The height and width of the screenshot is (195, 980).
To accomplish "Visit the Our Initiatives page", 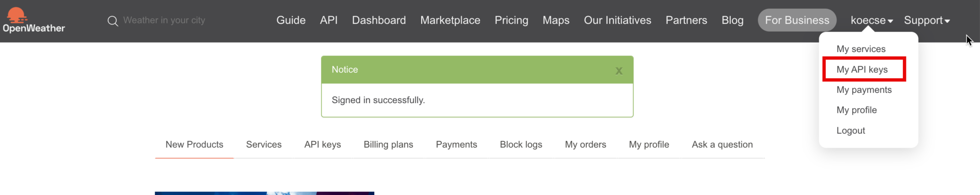I will click(617, 21).
